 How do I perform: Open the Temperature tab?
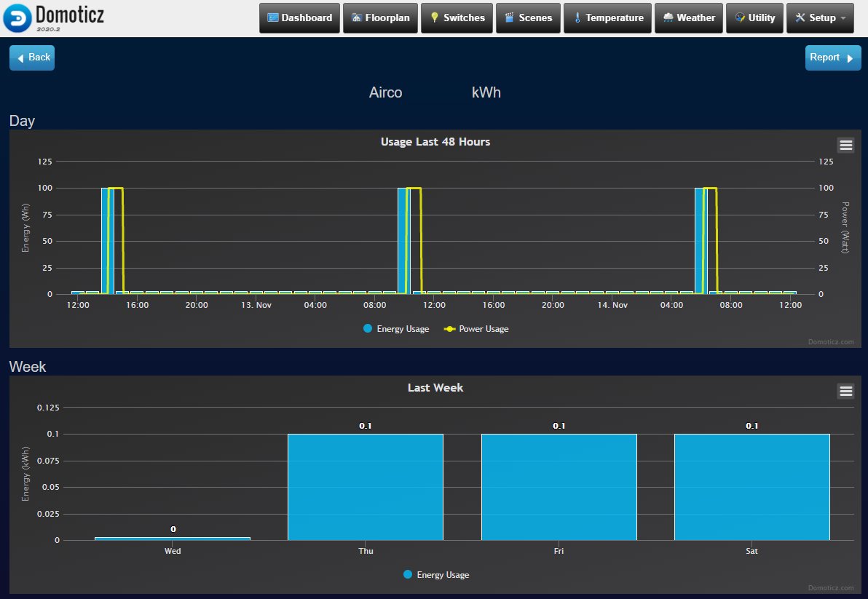(x=608, y=17)
